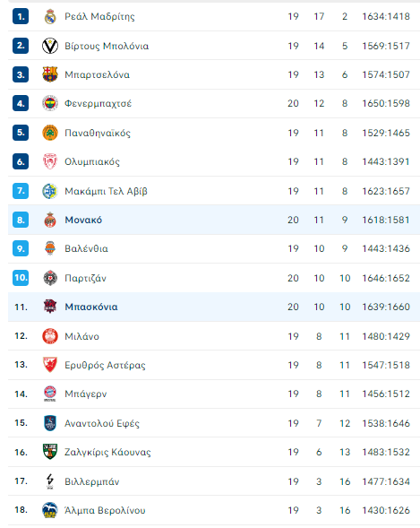This screenshot has width=420, height=528.
Task: Open the Αναντολού Εφές team page
Action: click(102, 423)
